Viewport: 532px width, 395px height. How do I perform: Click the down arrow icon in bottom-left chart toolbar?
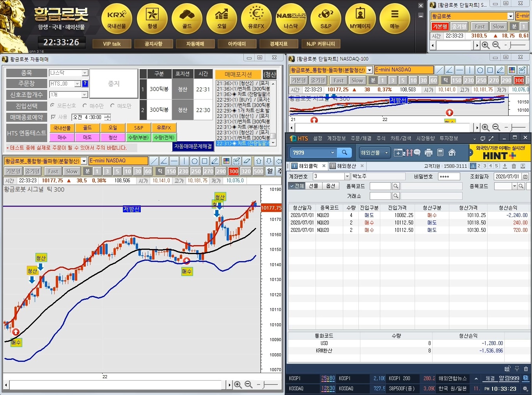(x=269, y=161)
